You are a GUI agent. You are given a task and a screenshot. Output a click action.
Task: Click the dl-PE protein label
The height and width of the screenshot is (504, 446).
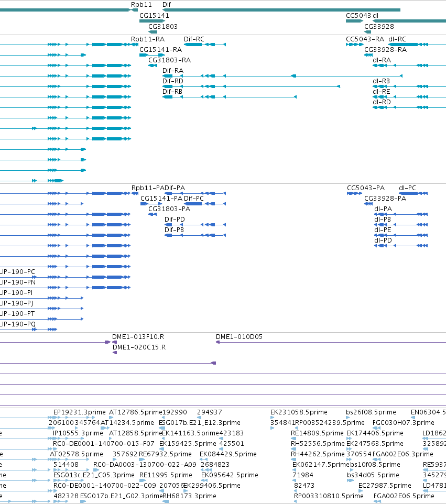(x=383, y=230)
